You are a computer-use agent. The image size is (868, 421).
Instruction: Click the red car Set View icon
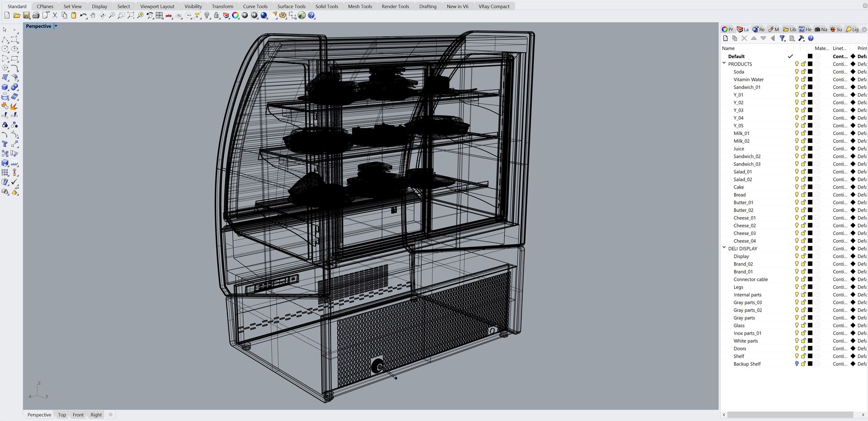169,15
